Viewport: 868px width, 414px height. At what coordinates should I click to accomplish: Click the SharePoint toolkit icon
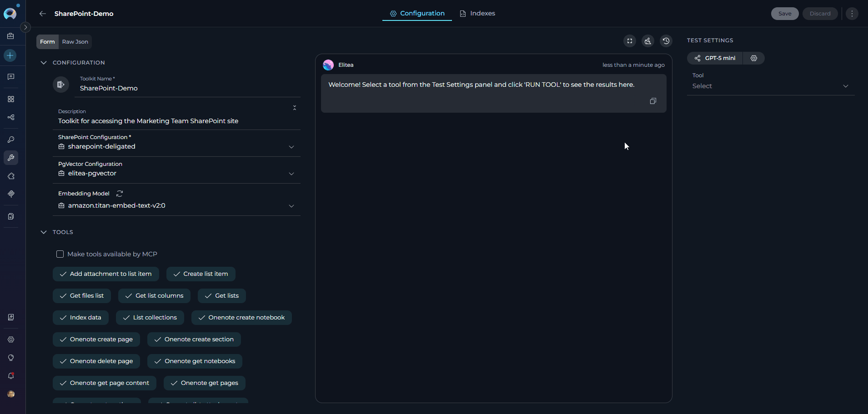click(61, 85)
